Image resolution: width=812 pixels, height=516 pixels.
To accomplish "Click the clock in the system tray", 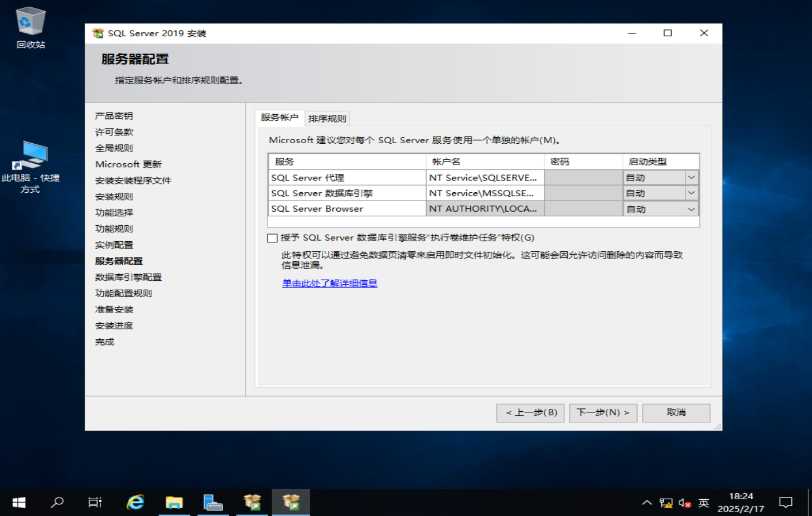I will click(x=734, y=502).
